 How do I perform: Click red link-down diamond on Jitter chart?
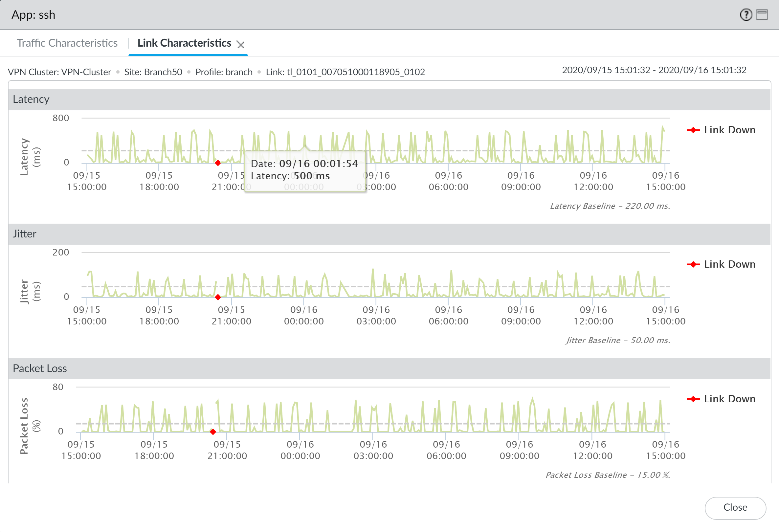pos(218,297)
